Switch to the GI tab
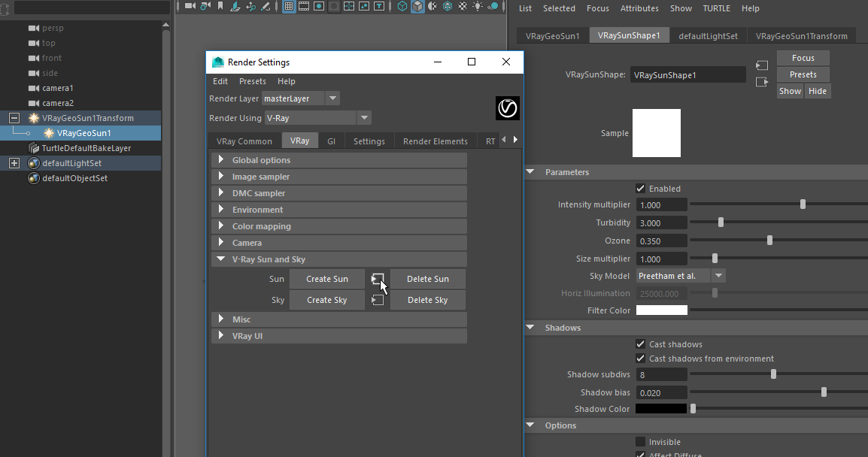The width and height of the screenshot is (868, 457). [x=331, y=141]
